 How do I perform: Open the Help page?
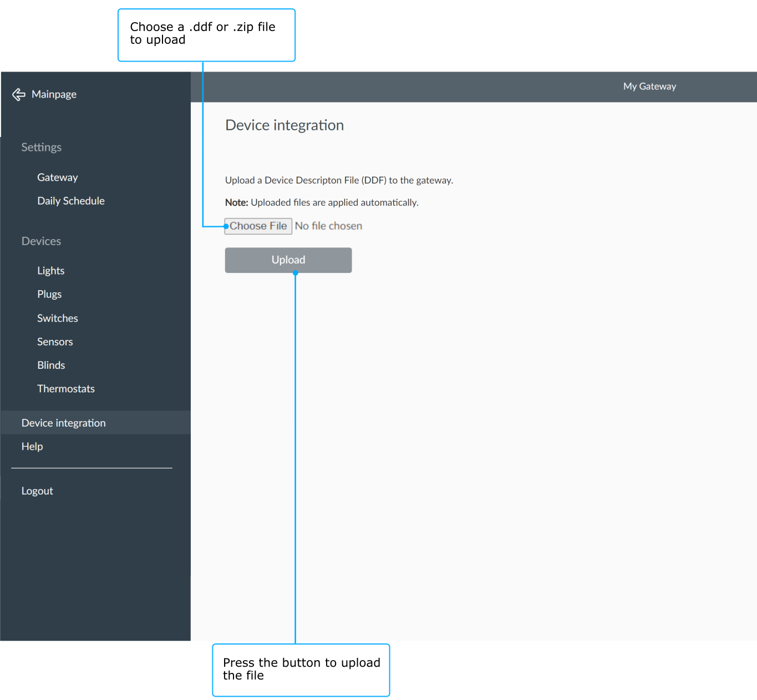pos(32,447)
